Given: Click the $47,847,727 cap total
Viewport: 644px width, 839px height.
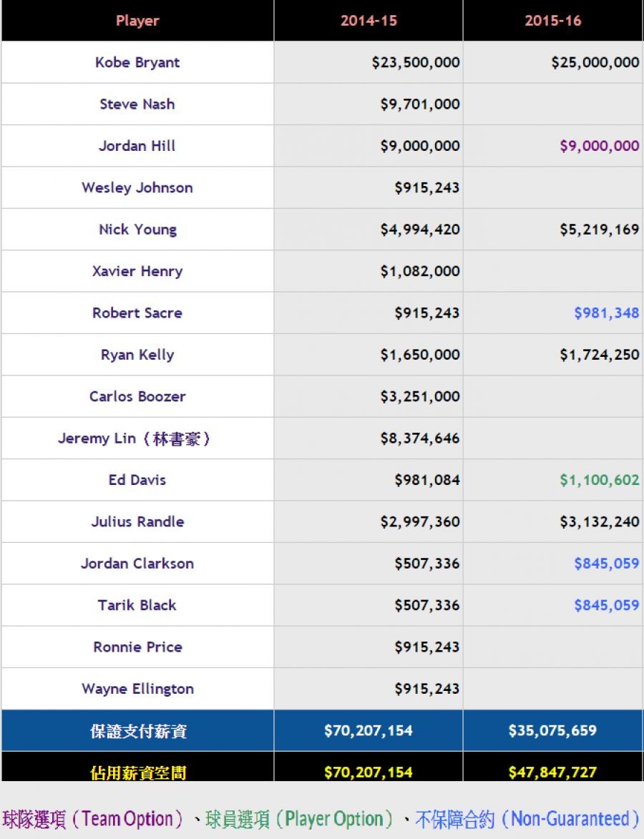Looking at the screenshot, I should pyautogui.click(x=552, y=772).
